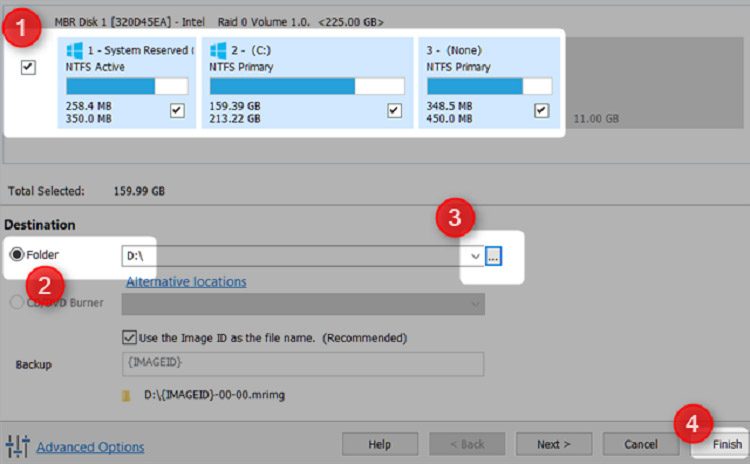Click the yellow image file icon
Image resolution: width=750 pixels, height=464 pixels.
point(125,397)
